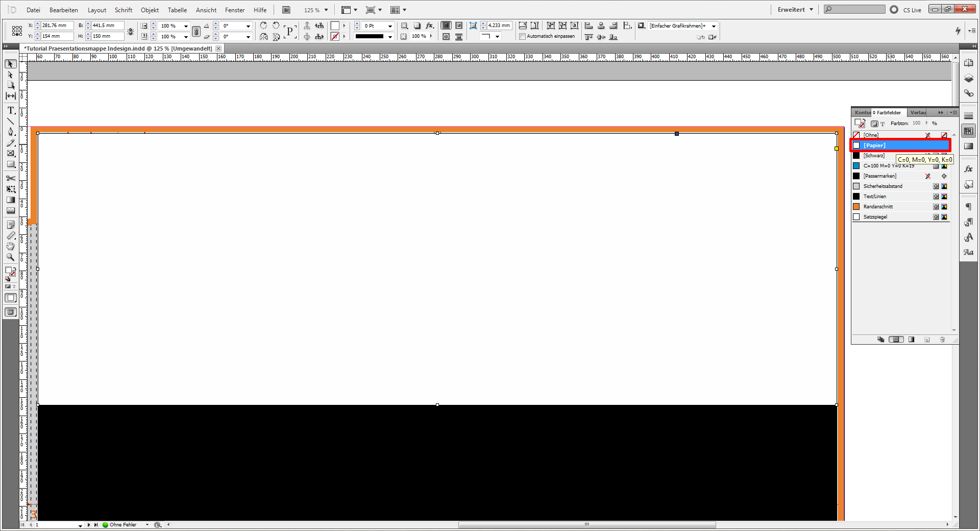
Task: Open the Effects fx panel icon
Action: 969,168
